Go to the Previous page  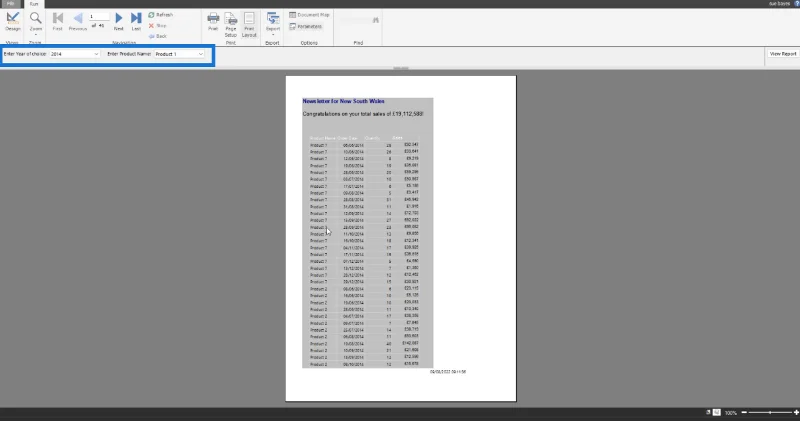(x=78, y=21)
